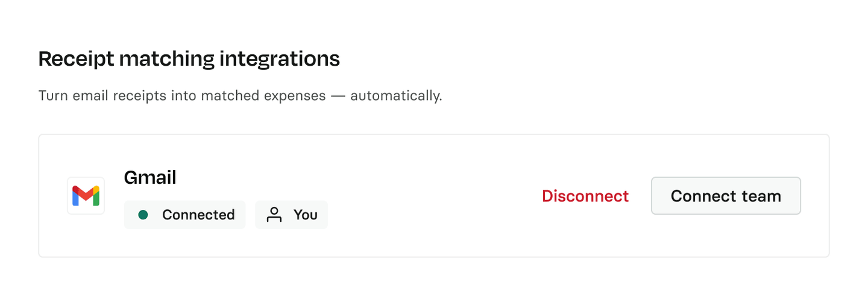
Task: Click the Connect team label
Action: coord(726,196)
